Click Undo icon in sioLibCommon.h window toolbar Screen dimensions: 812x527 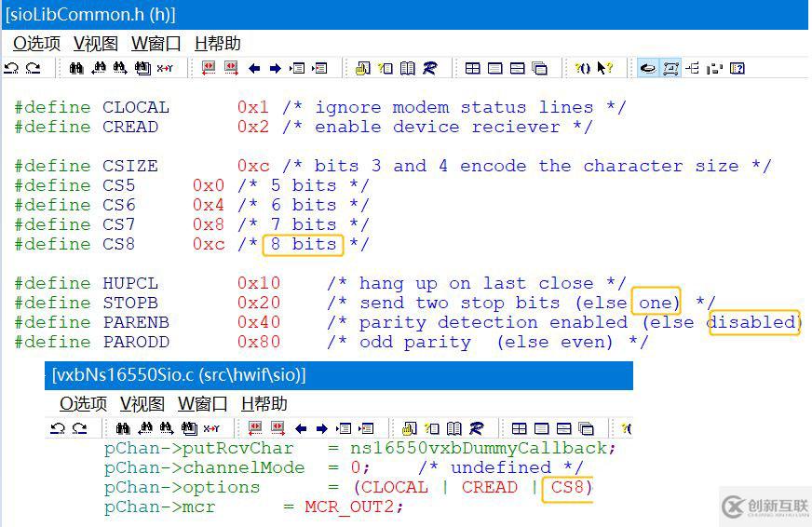11,68
